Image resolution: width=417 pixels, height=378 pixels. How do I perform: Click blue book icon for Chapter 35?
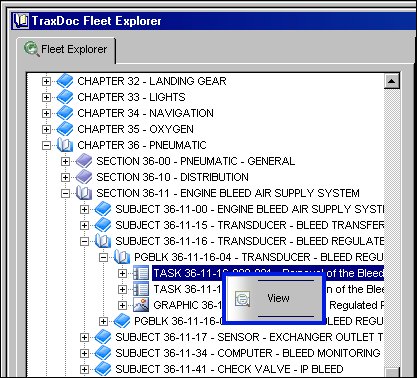click(x=65, y=129)
